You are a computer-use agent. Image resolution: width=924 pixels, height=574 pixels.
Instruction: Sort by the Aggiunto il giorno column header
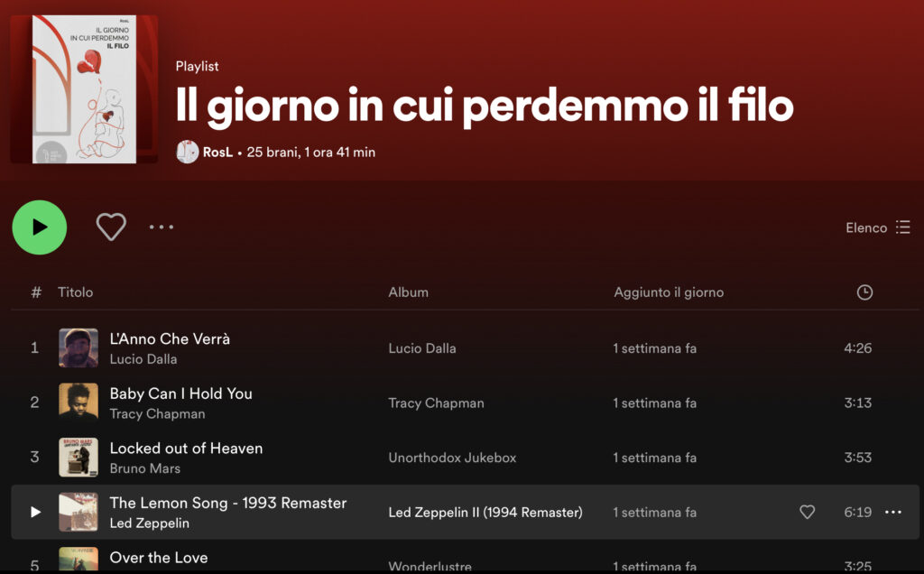[669, 292]
